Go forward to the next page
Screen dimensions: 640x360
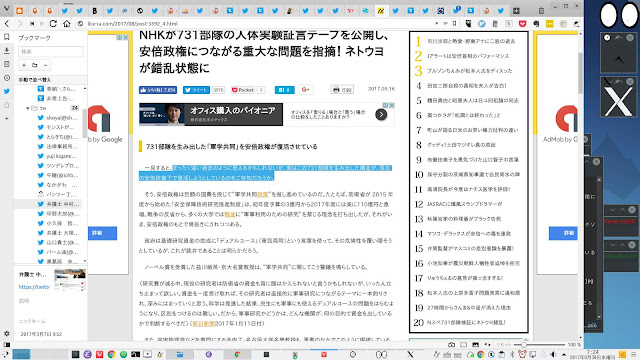[x=20, y=24]
